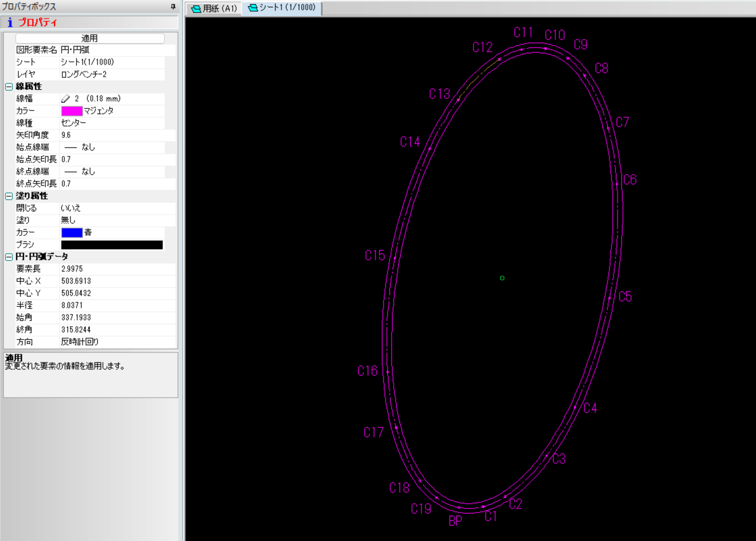Viewport: 756px width, 541px height.
Task: Collapse the 塗り属性 section
Action: coord(9,196)
